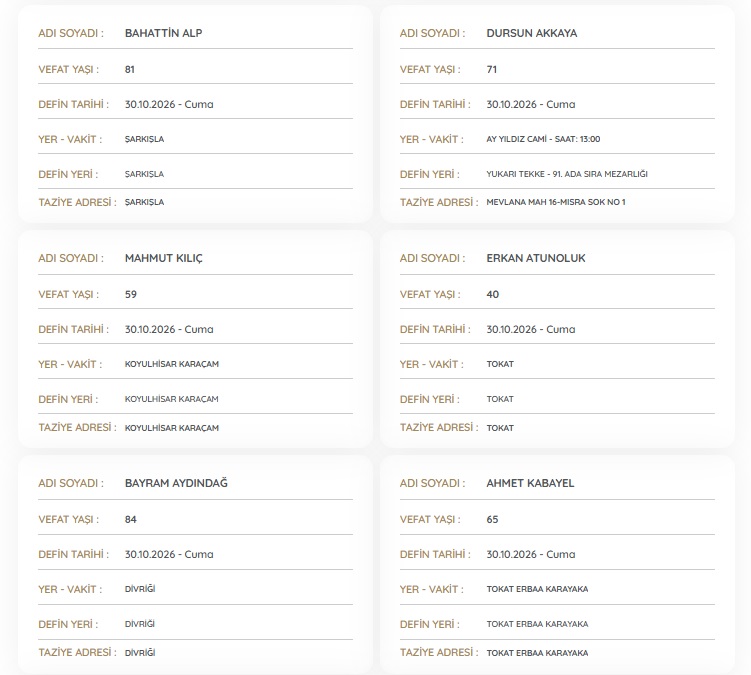Click the TAZİYE ADRESİ label in Dursun Akkaya's card
The image size is (751, 675).
tap(439, 202)
